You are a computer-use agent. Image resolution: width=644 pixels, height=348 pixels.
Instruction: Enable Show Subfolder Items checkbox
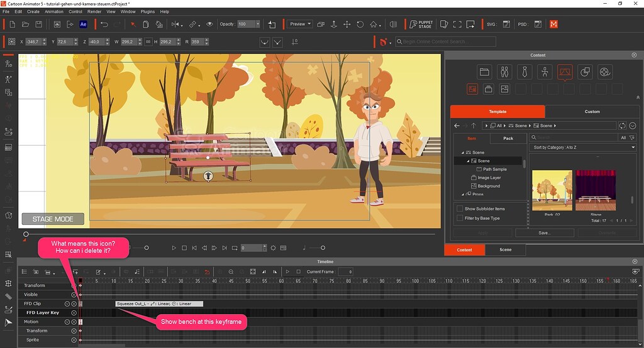pos(460,209)
